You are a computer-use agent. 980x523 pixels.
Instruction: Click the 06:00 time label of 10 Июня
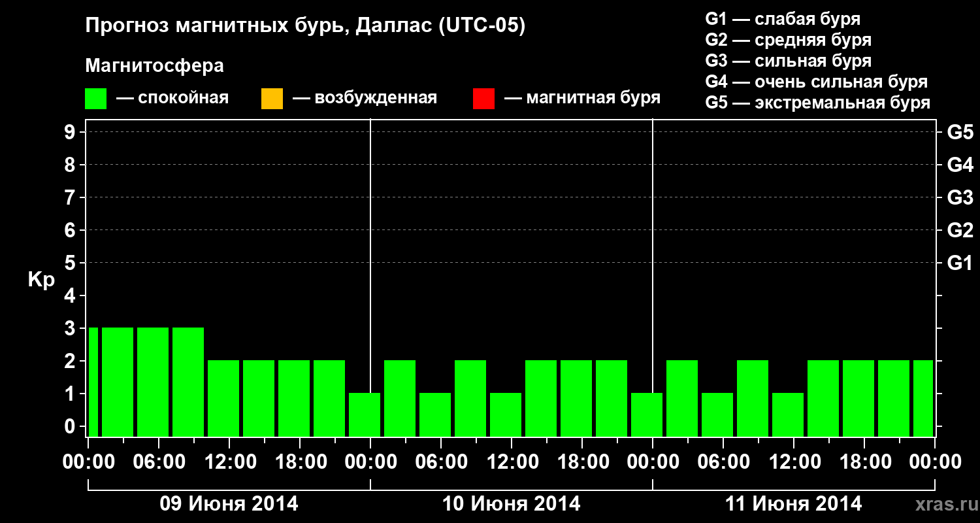pos(441,462)
